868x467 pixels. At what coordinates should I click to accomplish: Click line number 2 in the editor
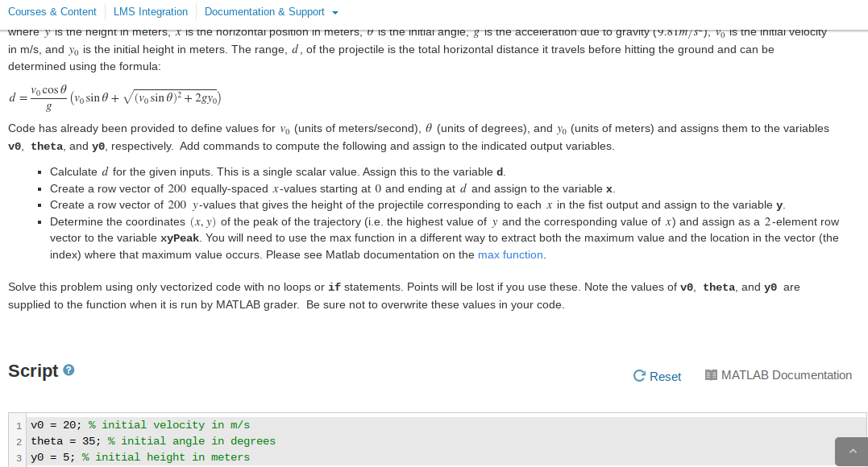18,441
